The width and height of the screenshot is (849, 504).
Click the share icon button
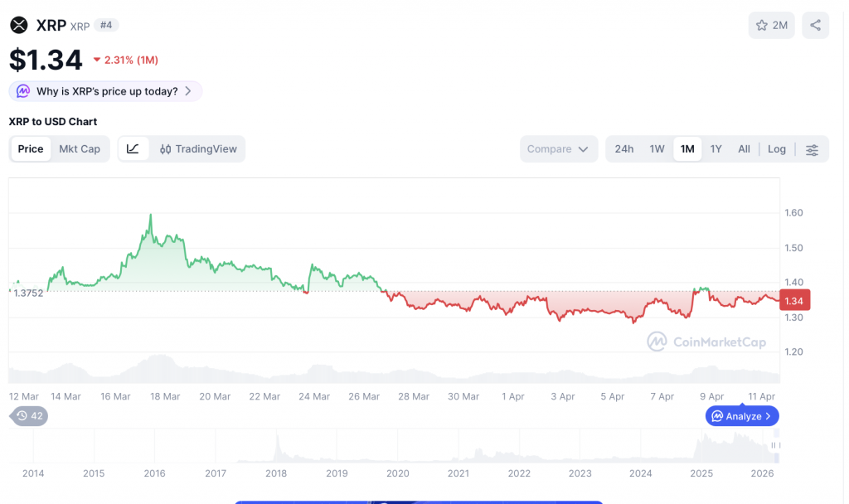(x=815, y=25)
